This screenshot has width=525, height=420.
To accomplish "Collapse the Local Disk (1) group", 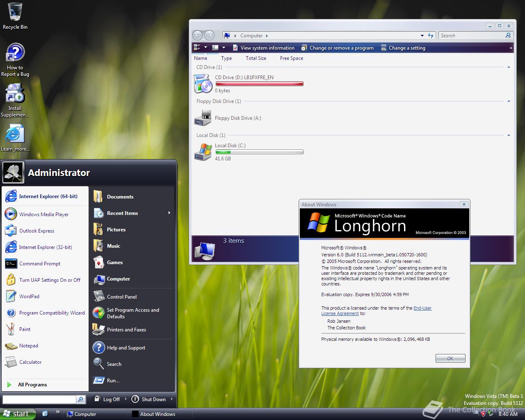I will coord(509,135).
